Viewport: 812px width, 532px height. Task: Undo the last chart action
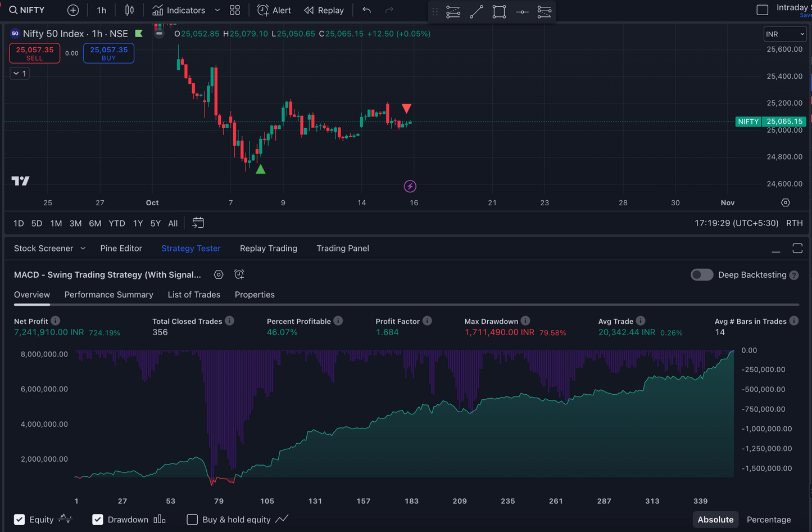(366, 10)
